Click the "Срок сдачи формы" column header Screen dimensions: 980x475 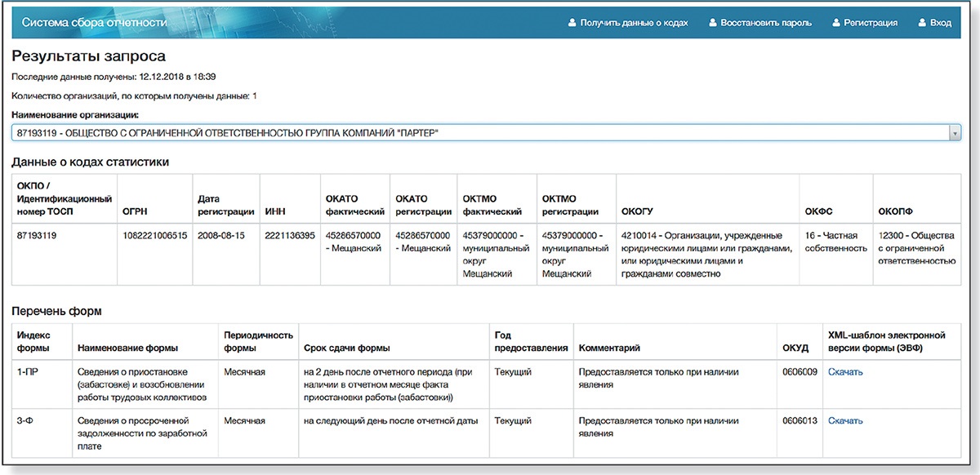[x=346, y=348]
